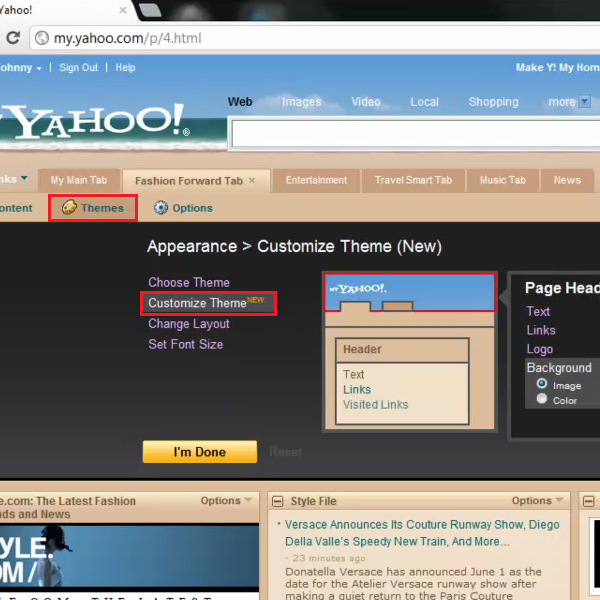Click Text in the preview module body
The image size is (600, 600).
point(354,374)
